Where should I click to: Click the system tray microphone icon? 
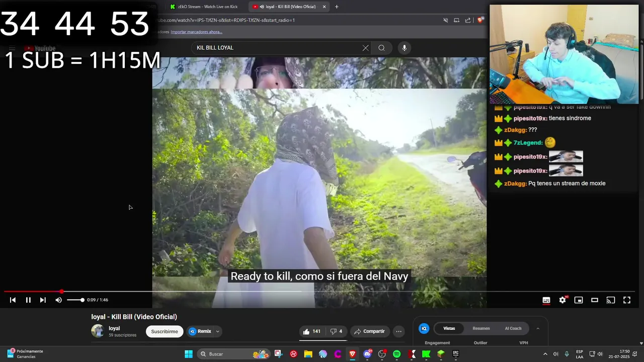point(567,354)
